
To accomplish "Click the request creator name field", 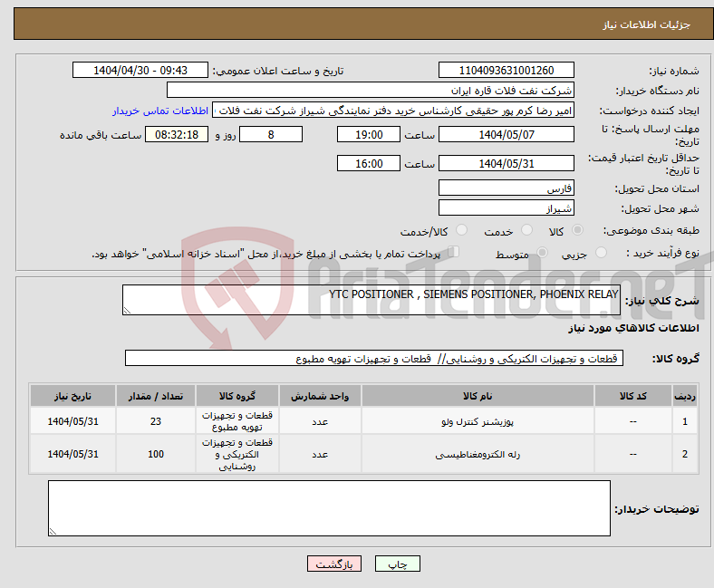I will tap(393, 111).
